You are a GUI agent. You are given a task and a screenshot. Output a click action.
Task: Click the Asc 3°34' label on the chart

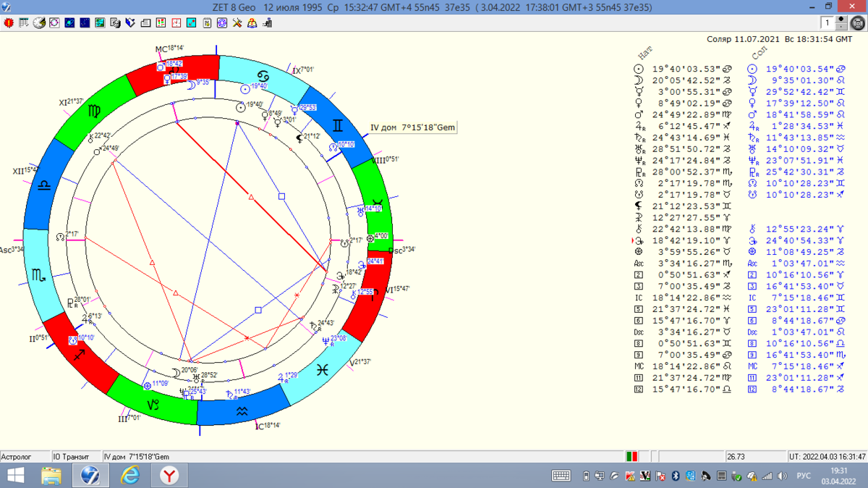(12, 249)
